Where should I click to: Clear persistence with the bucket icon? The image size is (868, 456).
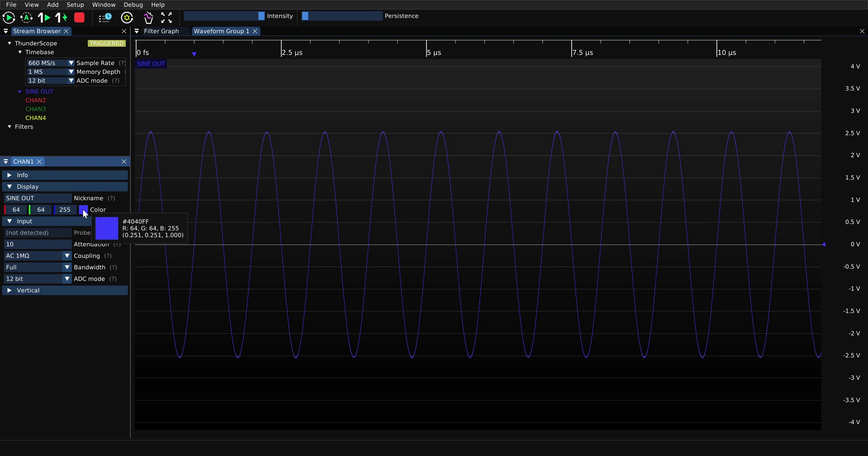tap(148, 18)
